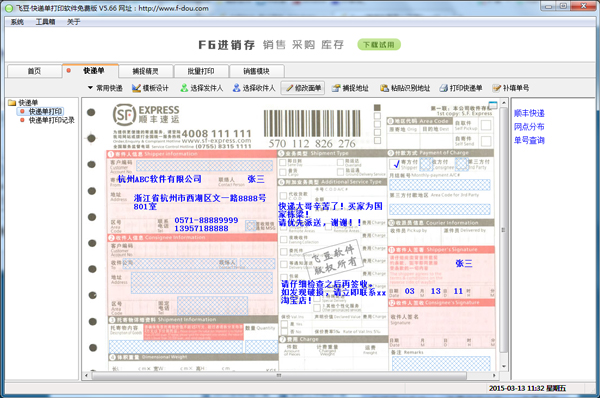The height and width of the screenshot is (398, 600).
Task: Click the 月结帐号 monthly account field
Action: 440,185
